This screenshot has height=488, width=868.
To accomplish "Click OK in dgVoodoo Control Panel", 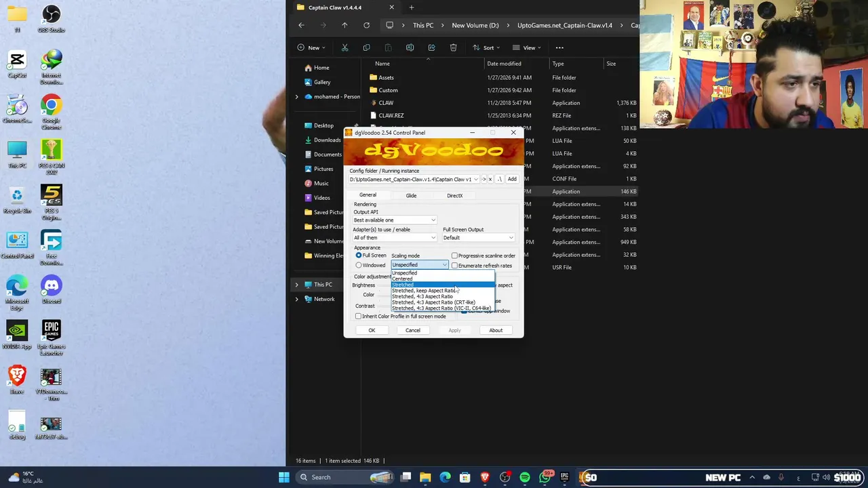I will 372,330.
